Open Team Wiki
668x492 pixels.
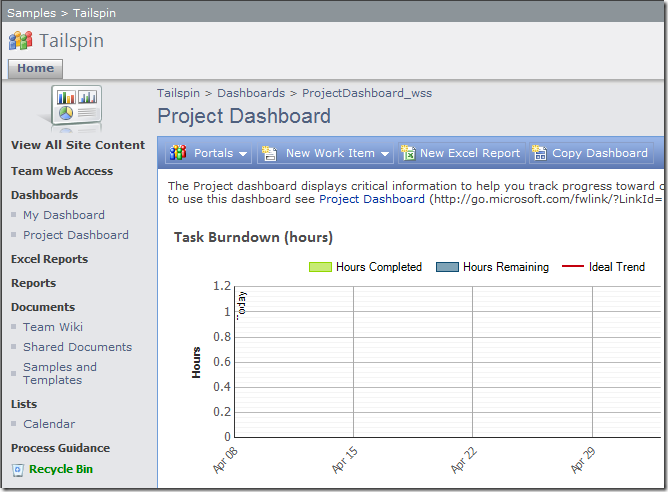pos(53,327)
